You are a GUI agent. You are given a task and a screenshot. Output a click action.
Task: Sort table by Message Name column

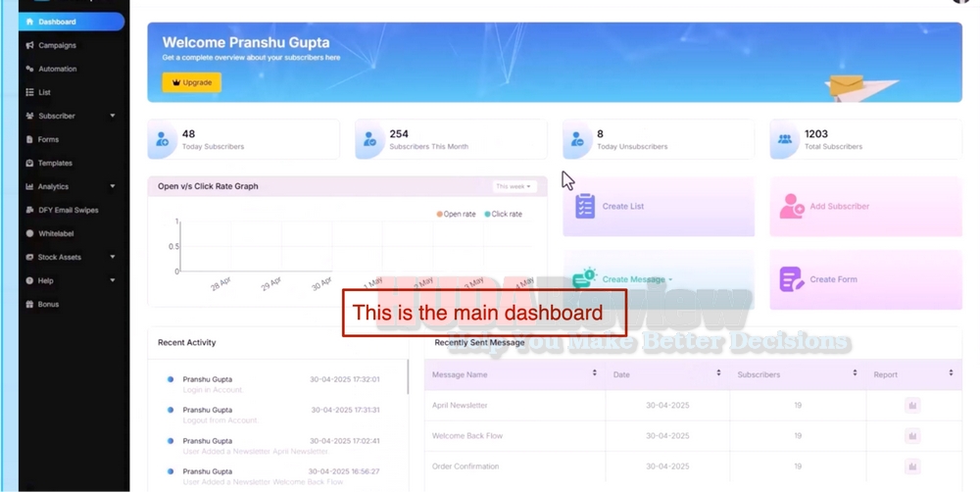pyautogui.click(x=594, y=373)
